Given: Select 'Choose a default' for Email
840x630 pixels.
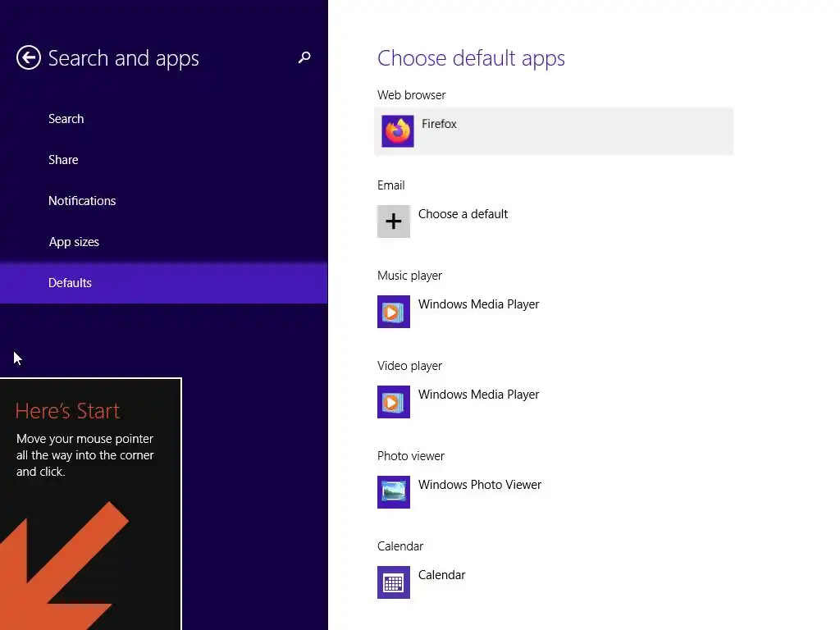Looking at the screenshot, I should click(x=463, y=214).
